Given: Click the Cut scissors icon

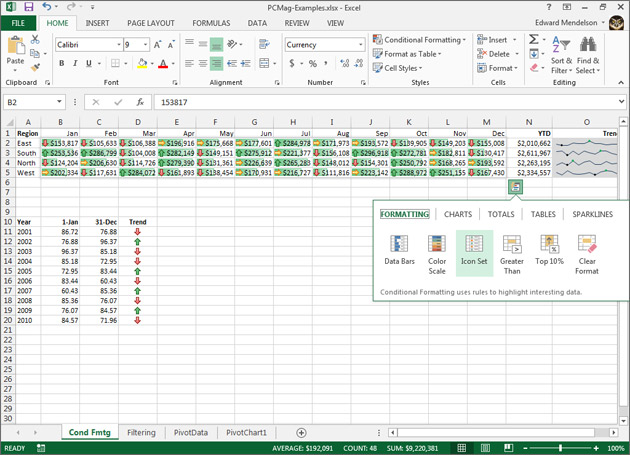Looking at the screenshot, I should pos(35,40).
